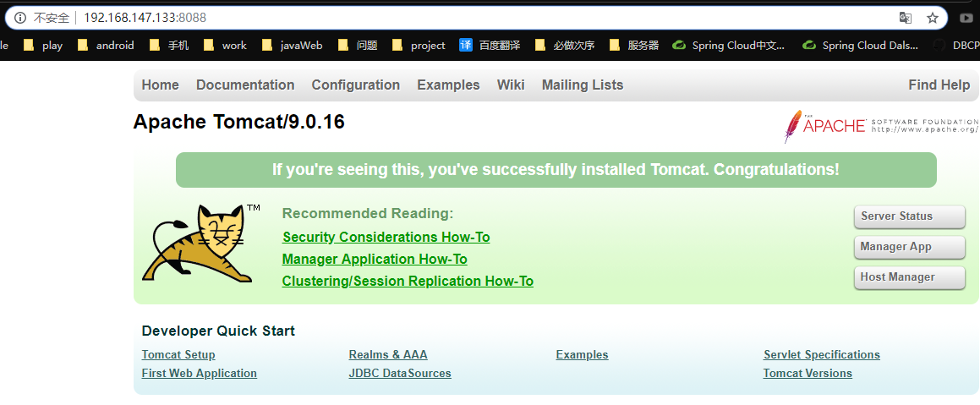Open the Servlet Specifications link
Image resolution: width=980 pixels, height=405 pixels.
(x=821, y=355)
